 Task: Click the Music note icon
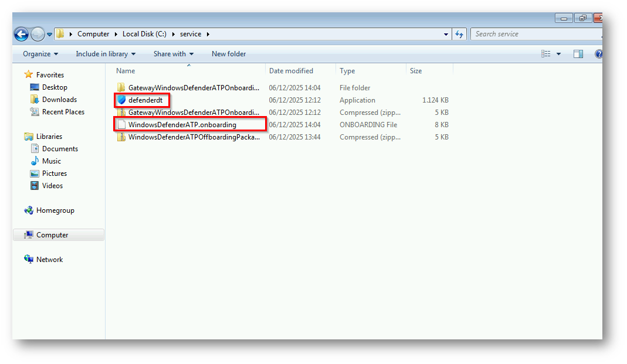(35, 161)
